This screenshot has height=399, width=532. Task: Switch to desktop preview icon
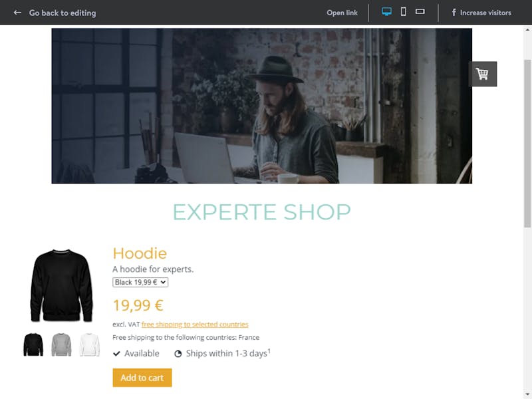click(386, 11)
